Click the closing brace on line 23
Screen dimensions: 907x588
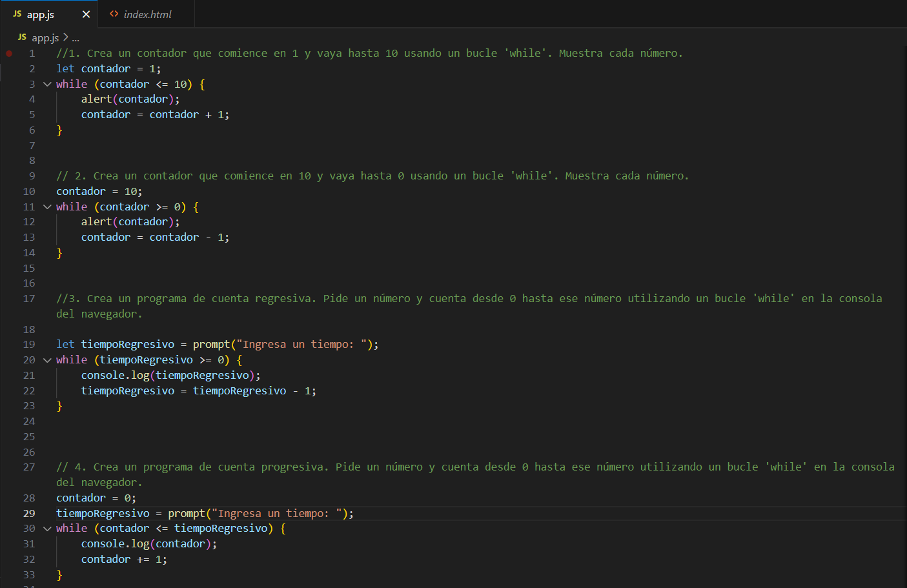tap(59, 406)
